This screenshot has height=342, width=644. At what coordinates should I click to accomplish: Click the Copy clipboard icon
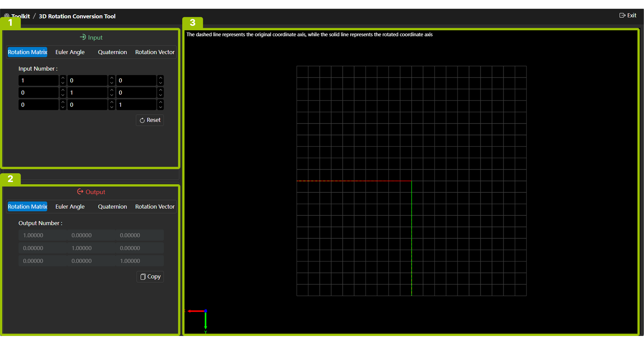[x=143, y=277]
